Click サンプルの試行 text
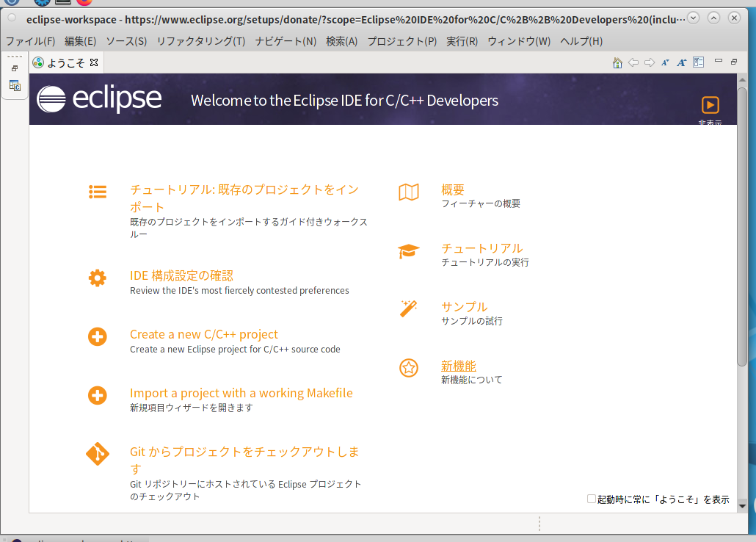 click(471, 321)
